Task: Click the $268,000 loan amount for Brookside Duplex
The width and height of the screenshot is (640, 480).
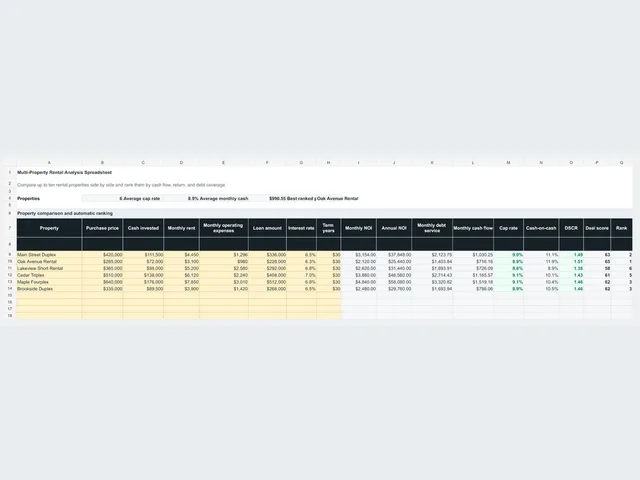Action: 267,289
